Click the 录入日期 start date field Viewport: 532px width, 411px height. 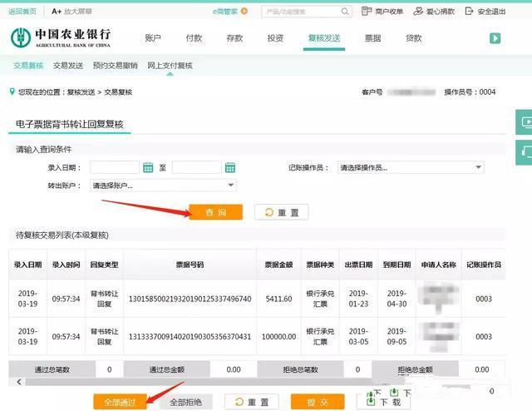pos(115,167)
